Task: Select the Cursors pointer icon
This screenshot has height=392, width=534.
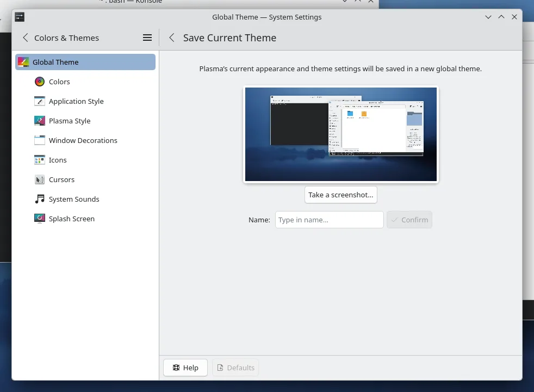Action: 39,179
